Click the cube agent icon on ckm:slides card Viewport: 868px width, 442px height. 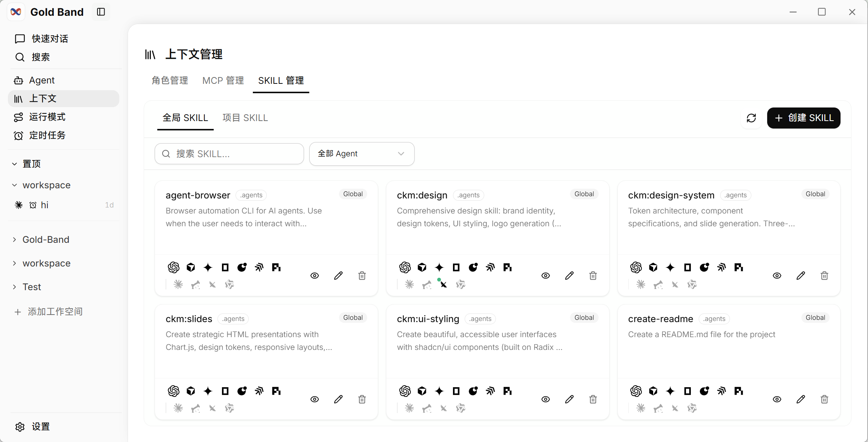coord(191,391)
